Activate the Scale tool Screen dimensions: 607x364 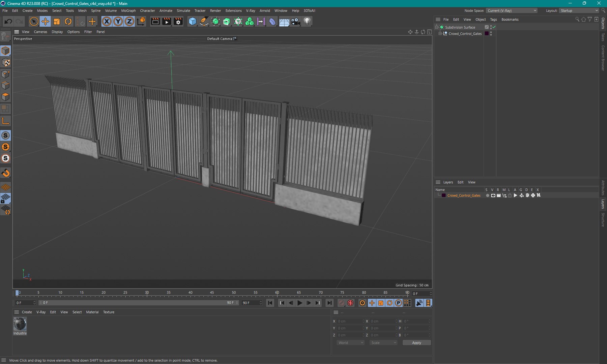57,22
